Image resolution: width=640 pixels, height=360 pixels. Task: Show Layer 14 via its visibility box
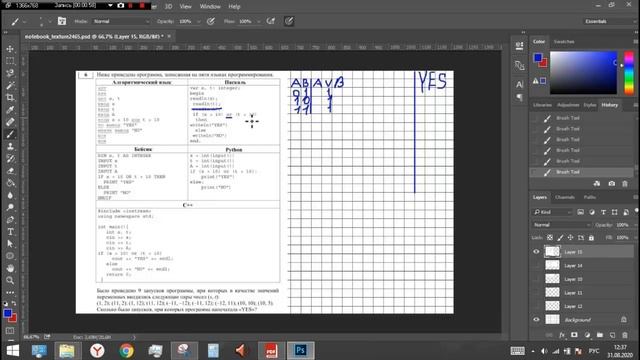click(x=536, y=265)
